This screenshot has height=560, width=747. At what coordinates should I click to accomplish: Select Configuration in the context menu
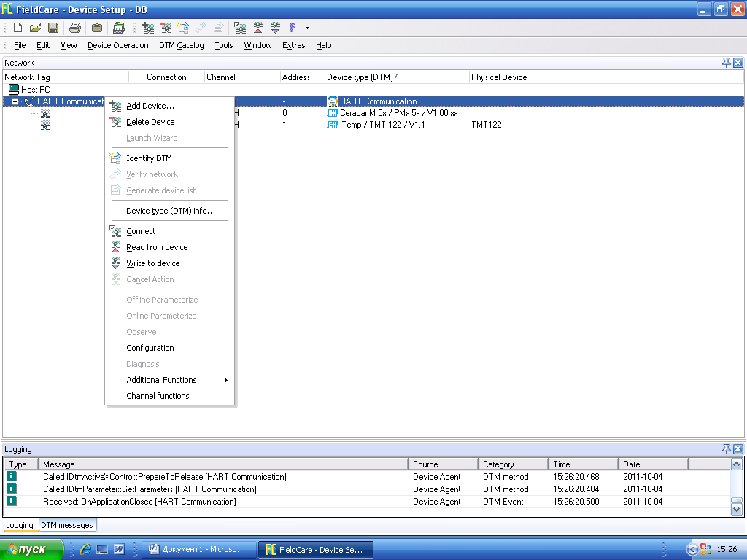[169, 348]
